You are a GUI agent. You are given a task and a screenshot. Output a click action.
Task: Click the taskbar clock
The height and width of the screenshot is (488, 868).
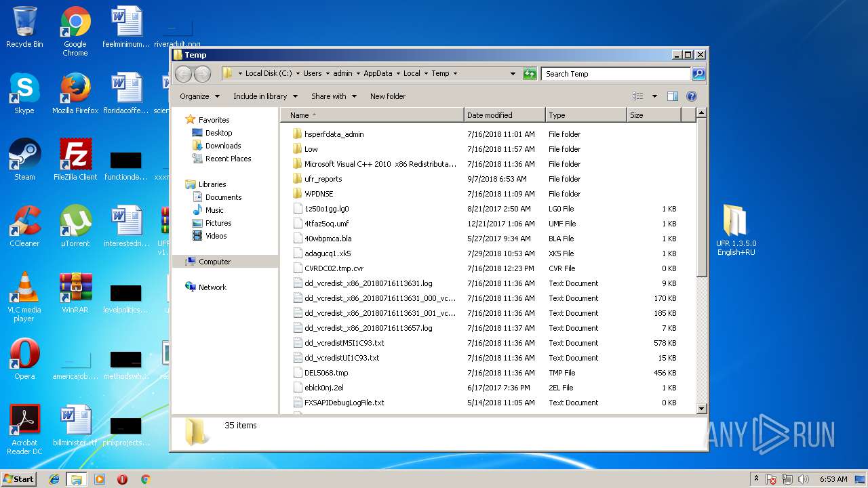point(833,479)
